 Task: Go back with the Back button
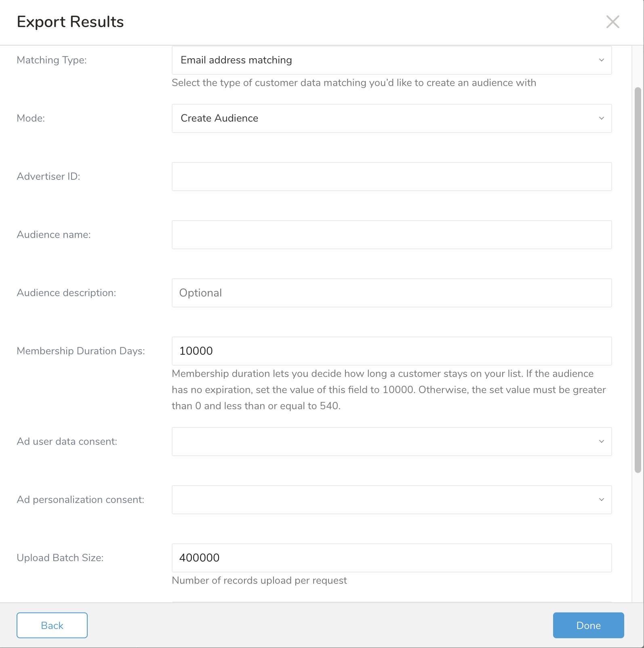click(52, 625)
